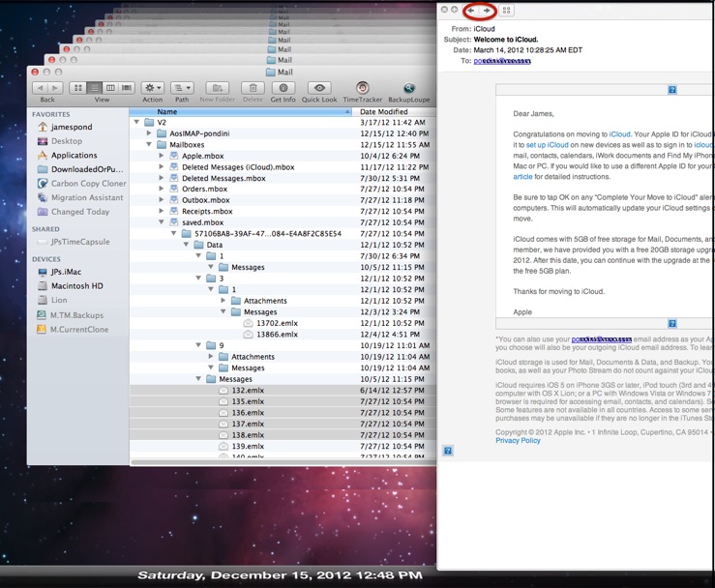
Task: Select Outbox.mbox row
Action: click(x=283, y=200)
